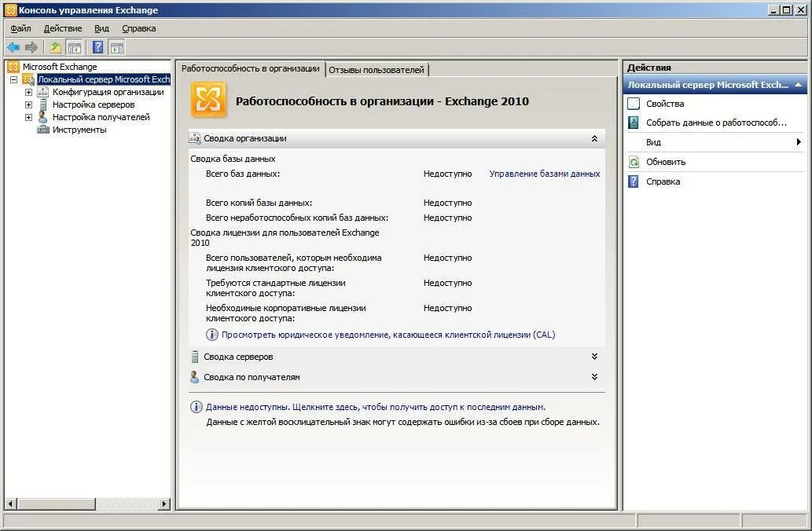Click the window title bar Exchange icon
This screenshot has height=531, width=812.
10,10
